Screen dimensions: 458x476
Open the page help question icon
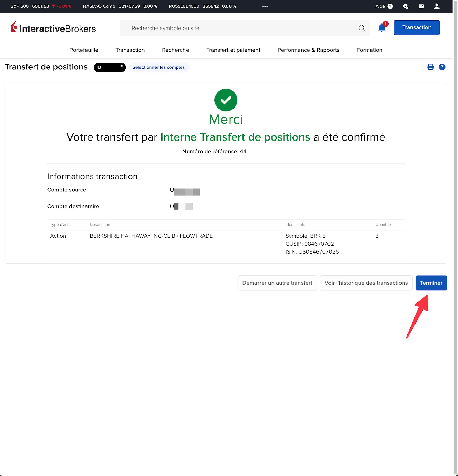442,67
